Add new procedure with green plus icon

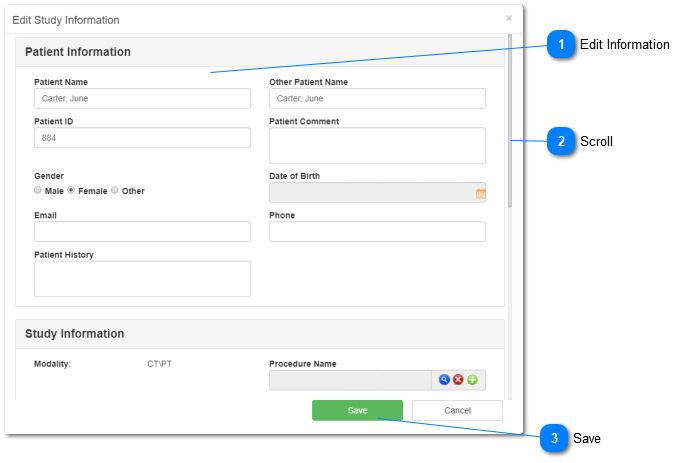click(472, 380)
